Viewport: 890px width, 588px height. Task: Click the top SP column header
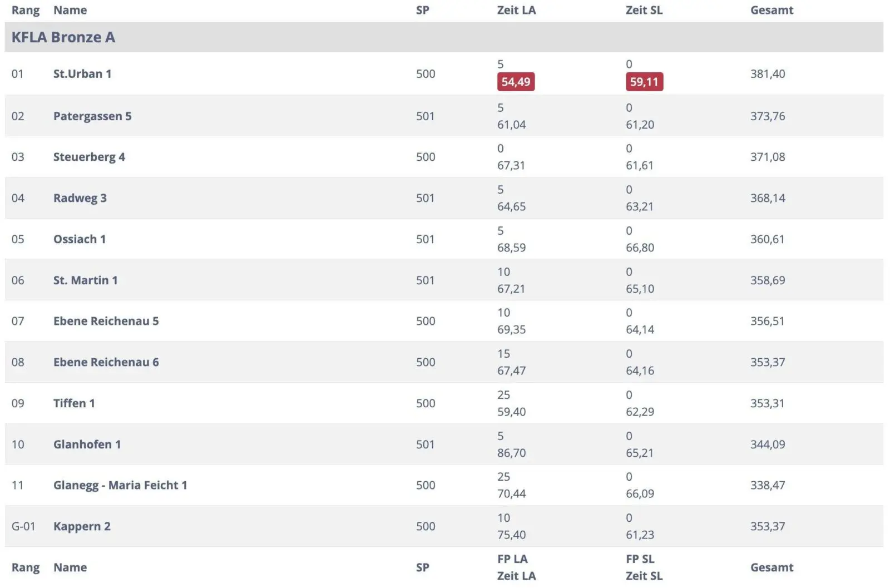pyautogui.click(x=422, y=10)
